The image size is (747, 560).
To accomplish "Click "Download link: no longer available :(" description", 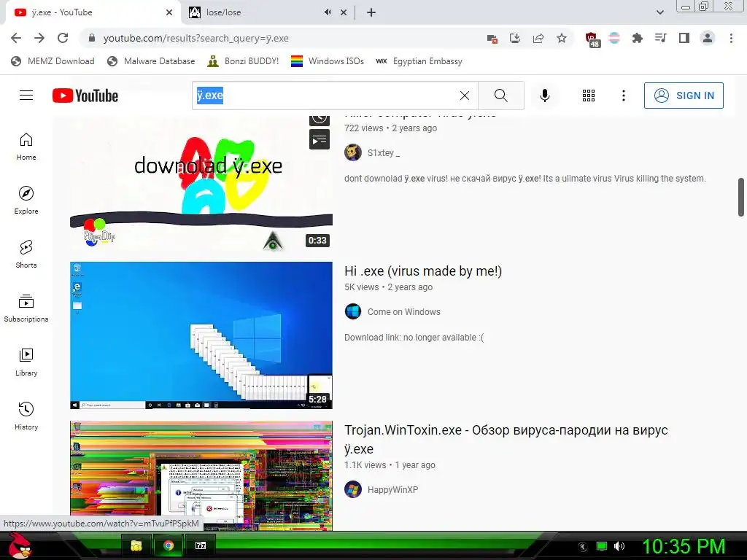I will click(x=414, y=338).
